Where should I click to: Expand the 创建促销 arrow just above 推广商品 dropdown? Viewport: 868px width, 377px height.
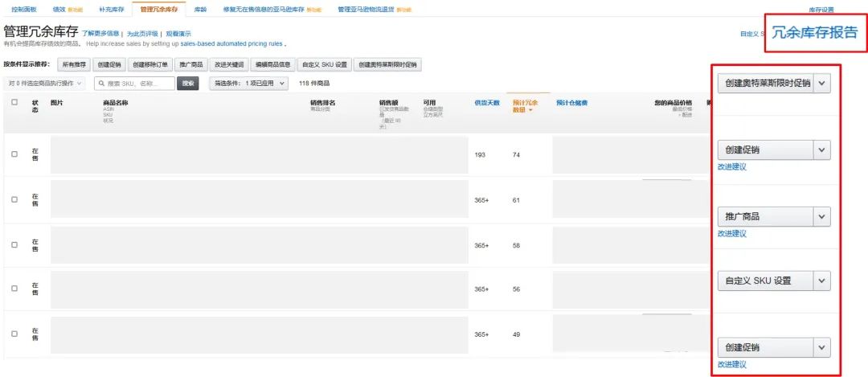click(x=821, y=150)
